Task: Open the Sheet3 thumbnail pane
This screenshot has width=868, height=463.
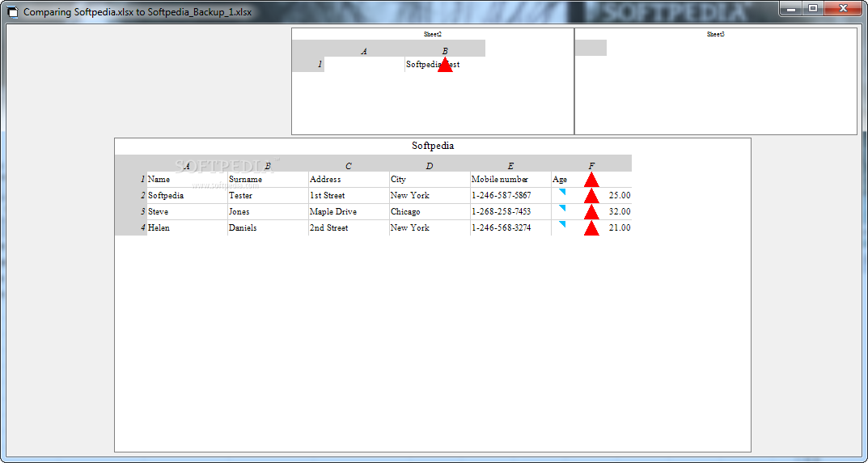Action: [716, 81]
